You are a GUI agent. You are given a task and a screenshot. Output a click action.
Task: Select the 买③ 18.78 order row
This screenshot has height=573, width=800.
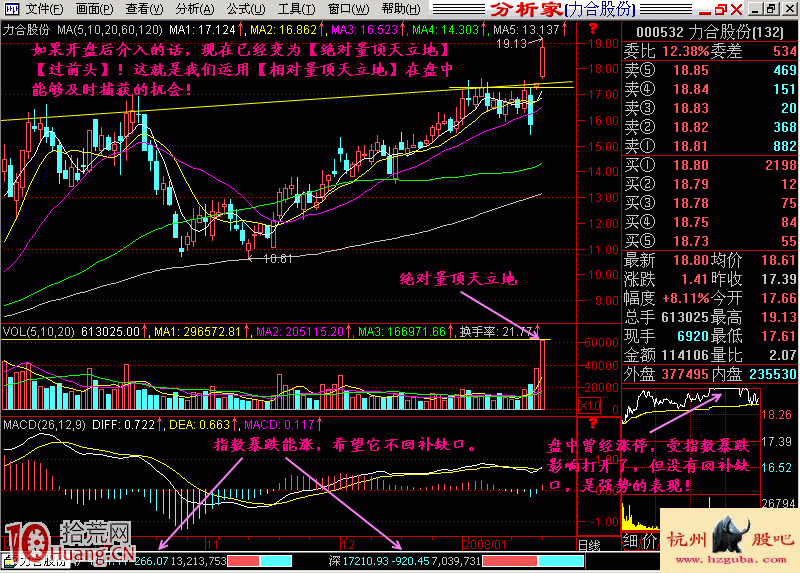point(710,203)
